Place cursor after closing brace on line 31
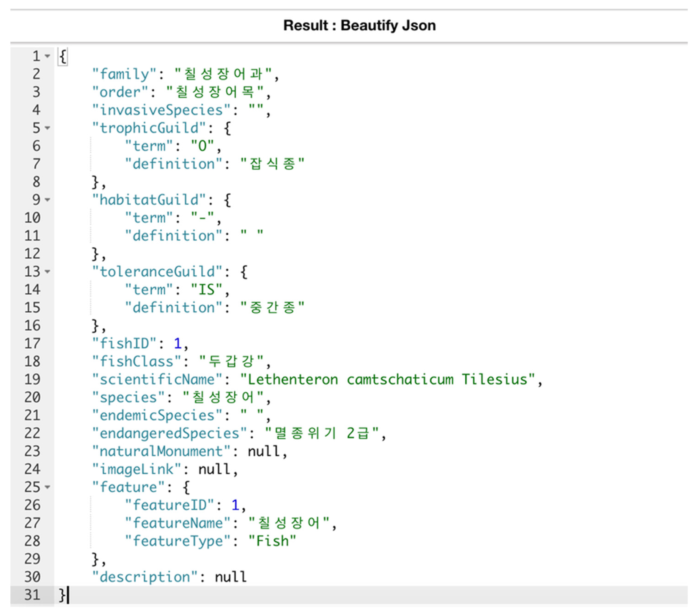 [x=68, y=595]
